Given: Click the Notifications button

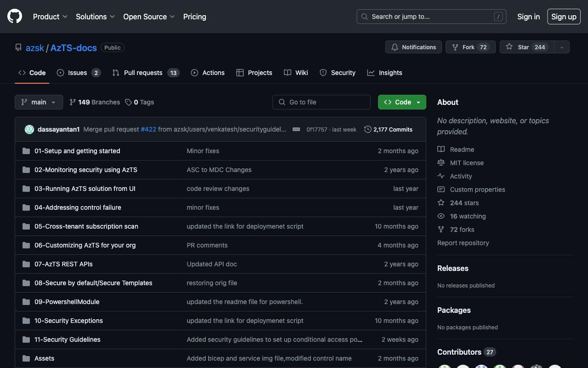Looking at the screenshot, I should pos(413,47).
